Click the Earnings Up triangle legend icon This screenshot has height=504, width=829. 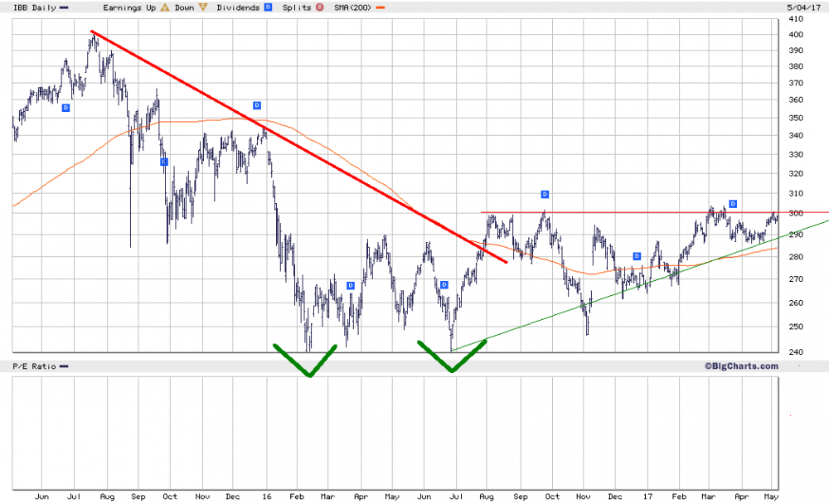click(x=165, y=7)
